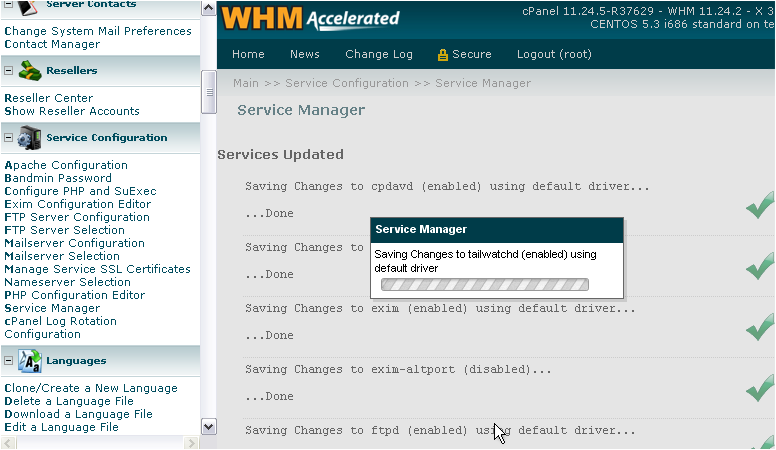Open Mailserver Configuration
This screenshot has height=450, width=776.
[x=74, y=243]
